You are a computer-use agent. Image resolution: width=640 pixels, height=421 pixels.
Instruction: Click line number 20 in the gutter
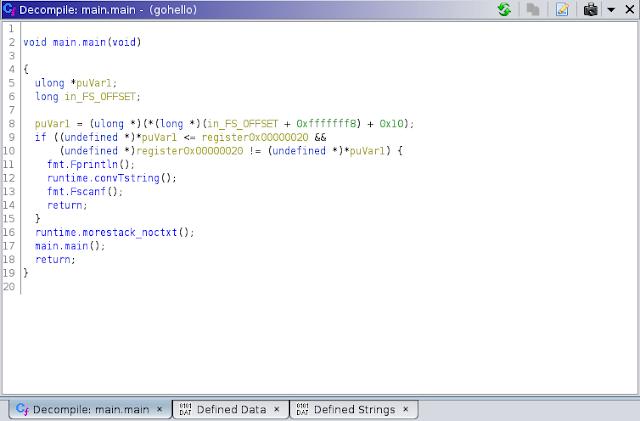tap(9, 287)
